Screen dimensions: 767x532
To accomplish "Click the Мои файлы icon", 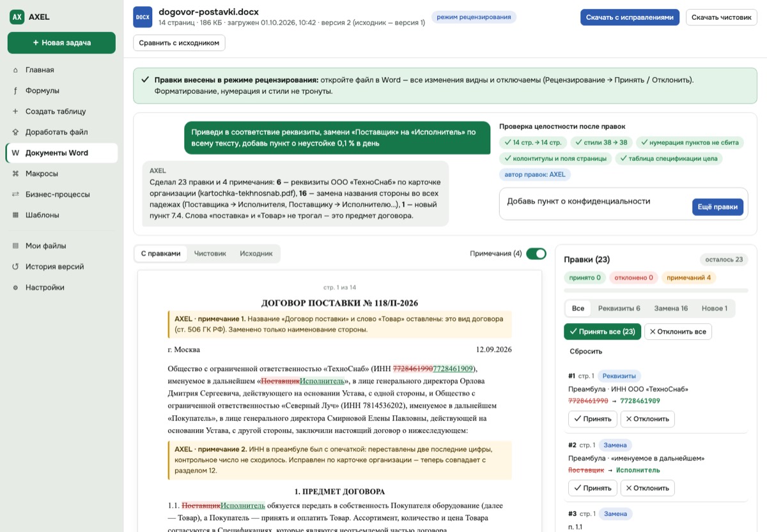I will pyautogui.click(x=15, y=246).
